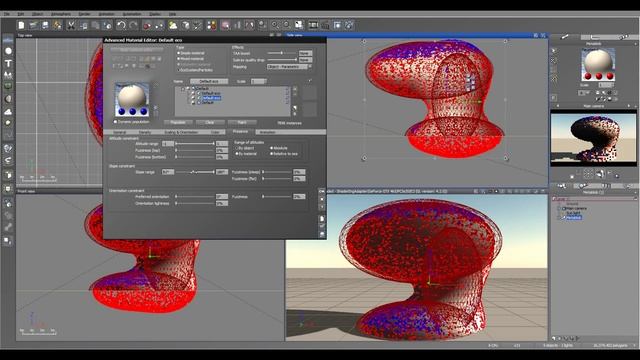Switch to the Color tab

215,132
